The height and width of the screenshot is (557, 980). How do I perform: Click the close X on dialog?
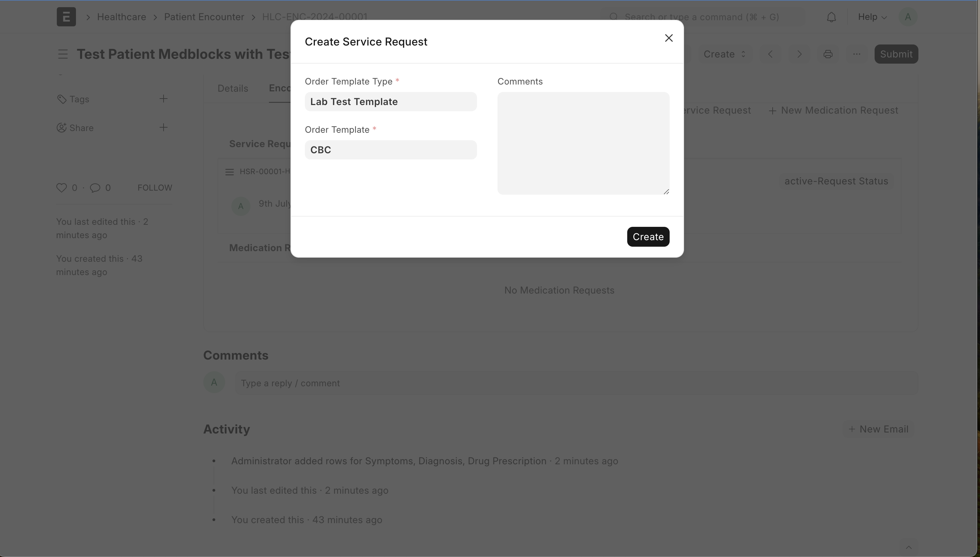(669, 38)
